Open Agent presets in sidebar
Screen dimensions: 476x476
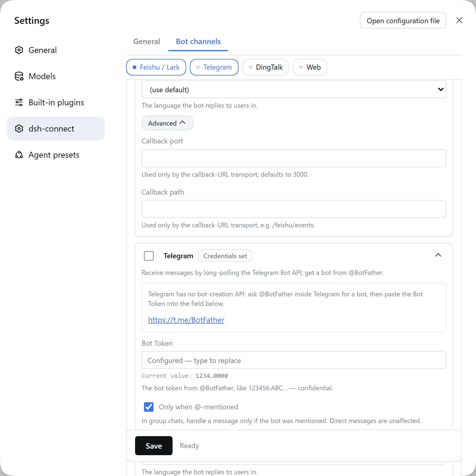tap(56, 155)
